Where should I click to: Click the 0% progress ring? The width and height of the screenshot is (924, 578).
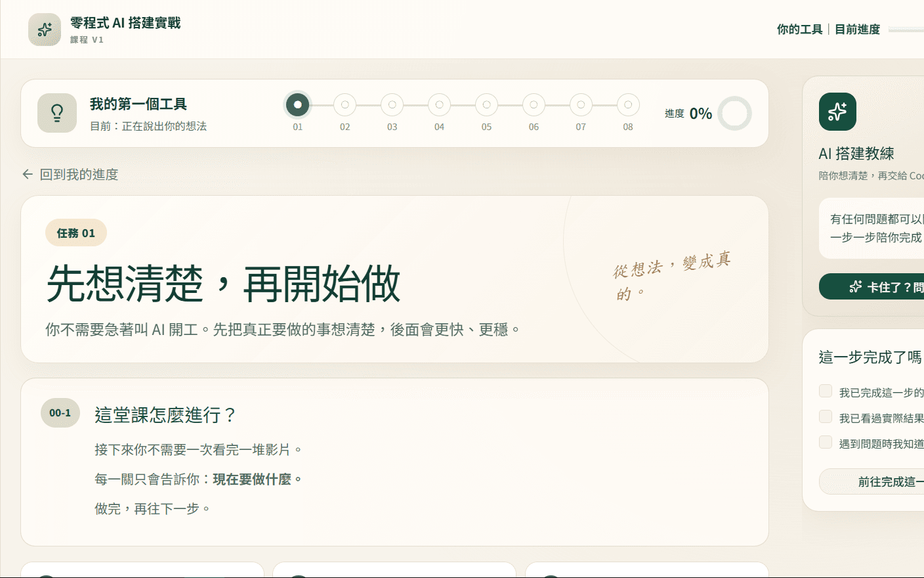pos(734,114)
